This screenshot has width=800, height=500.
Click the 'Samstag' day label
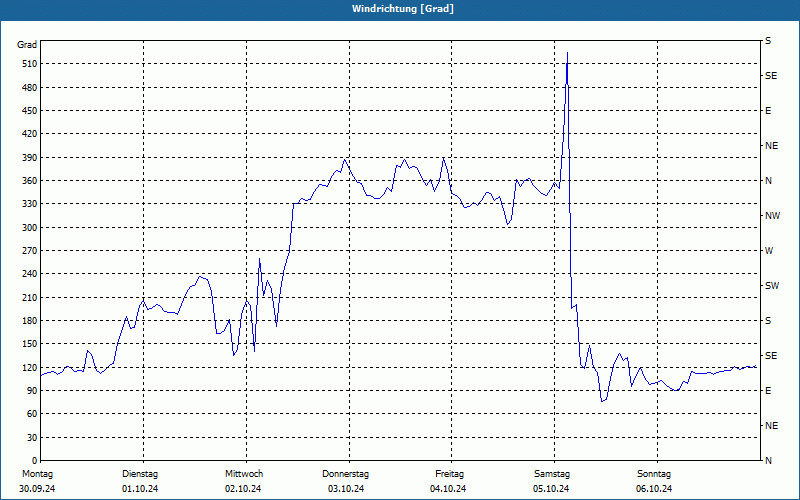tap(552, 474)
